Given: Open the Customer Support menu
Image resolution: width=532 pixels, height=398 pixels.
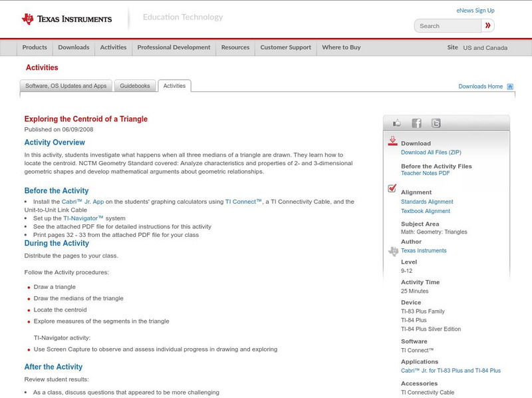Looking at the screenshot, I should point(286,47).
